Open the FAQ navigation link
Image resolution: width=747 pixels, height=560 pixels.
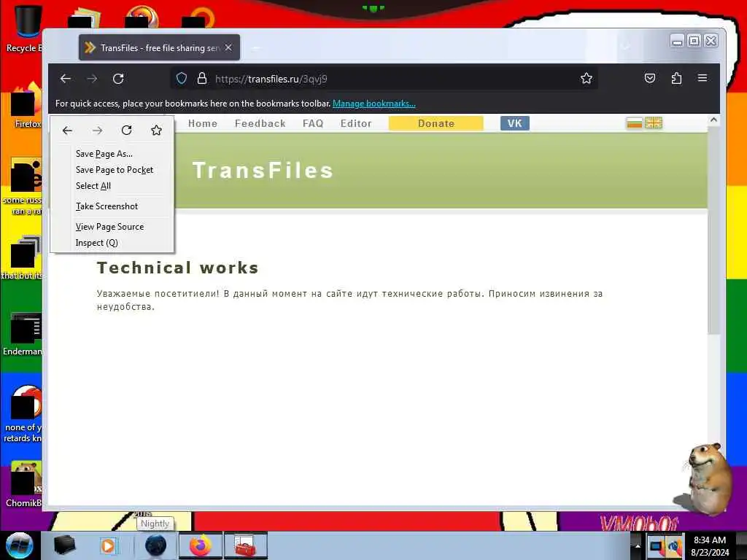pos(313,123)
